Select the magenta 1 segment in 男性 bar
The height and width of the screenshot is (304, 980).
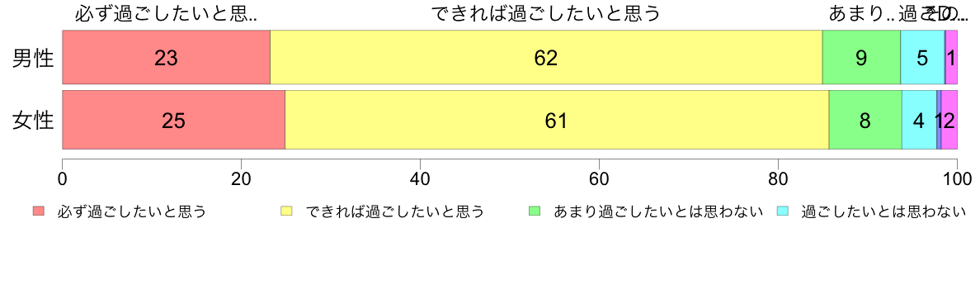click(x=951, y=57)
